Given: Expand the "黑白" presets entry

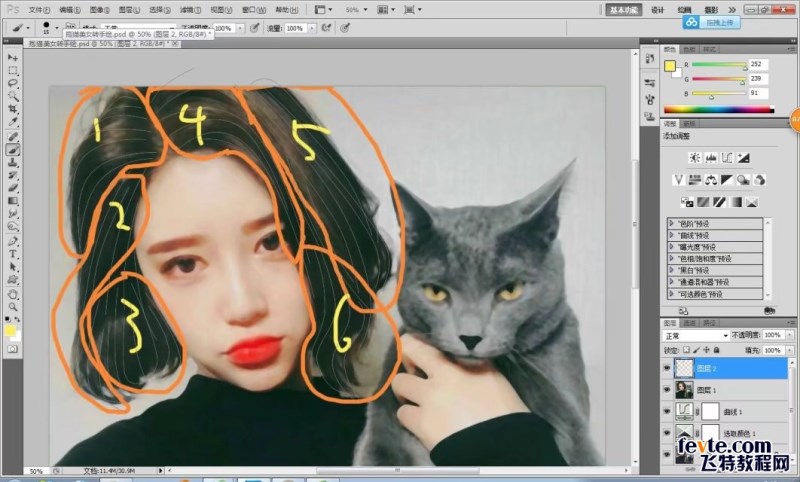Looking at the screenshot, I should 671,270.
